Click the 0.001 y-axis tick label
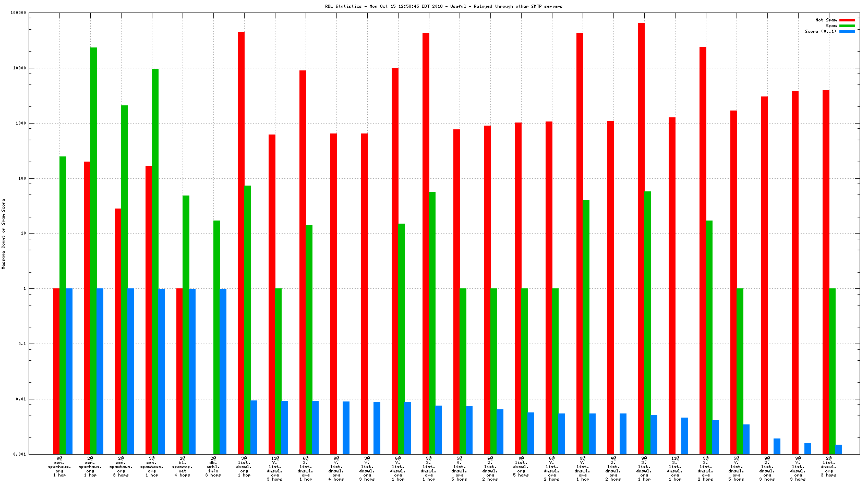Image resolution: width=868 pixels, height=488 pixels. coord(20,454)
